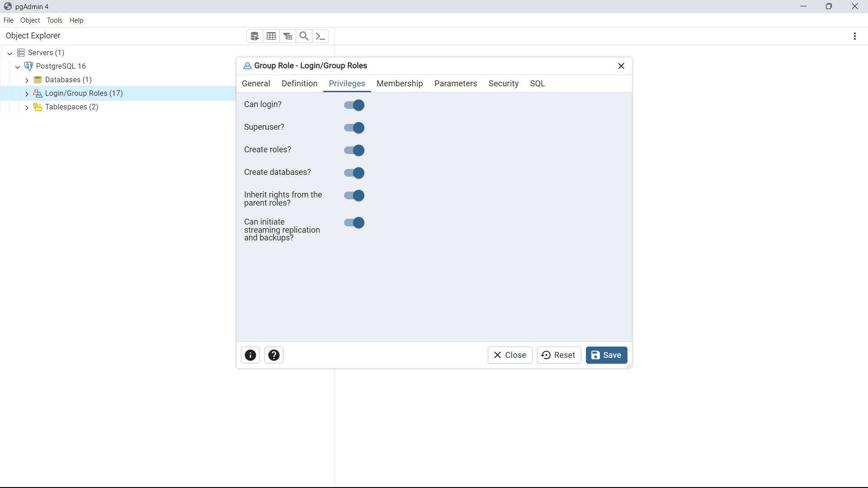868x488 pixels.
Task: Click the Tablespaces folder icon
Action: [38, 107]
